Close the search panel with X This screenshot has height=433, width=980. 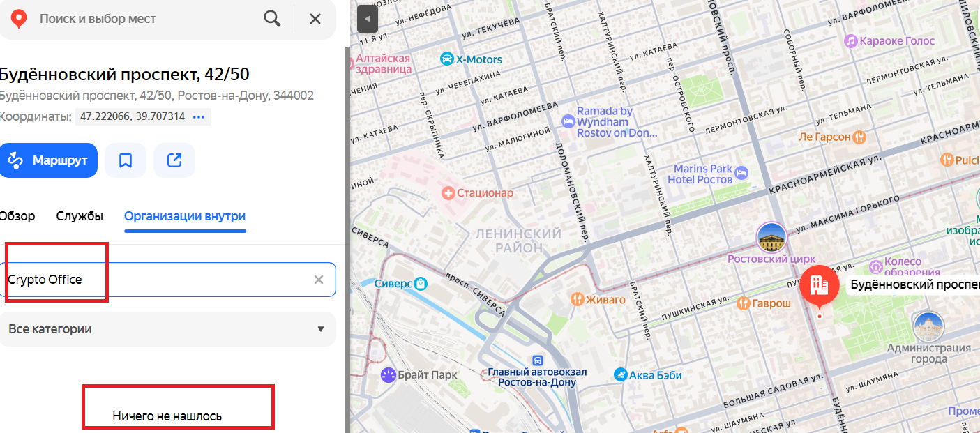tap(315, 19)
